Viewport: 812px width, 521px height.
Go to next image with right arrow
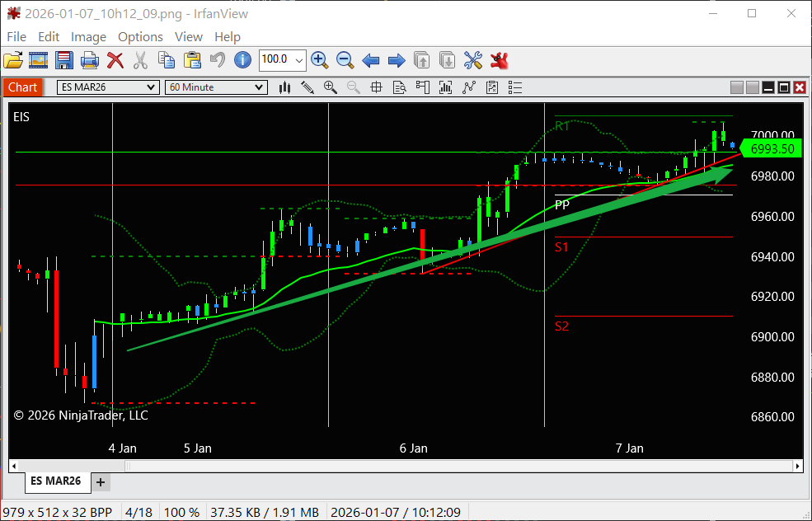(x=397, y=61)
